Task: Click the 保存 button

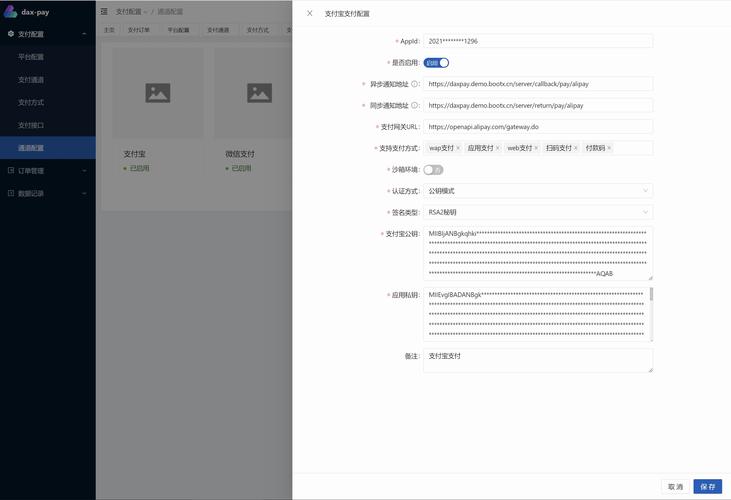Action: point(708,486)
